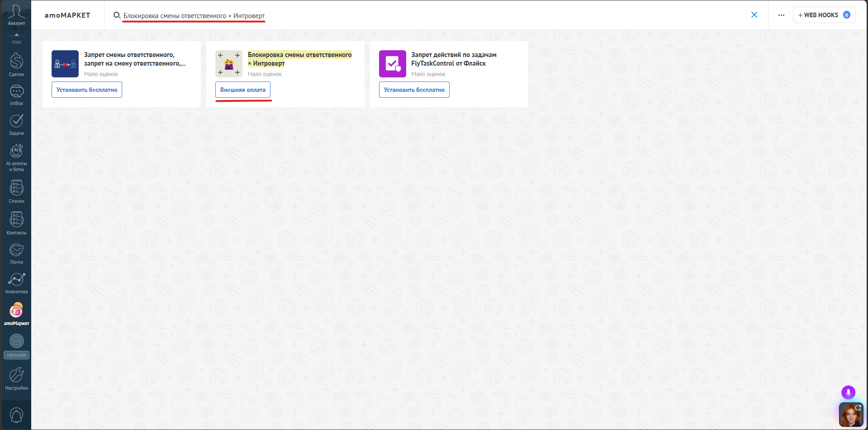Screen dimensions: 868x430
Task: Open AI-агенты и боты section
Action: pyautogui.click(x=16, y=158)
